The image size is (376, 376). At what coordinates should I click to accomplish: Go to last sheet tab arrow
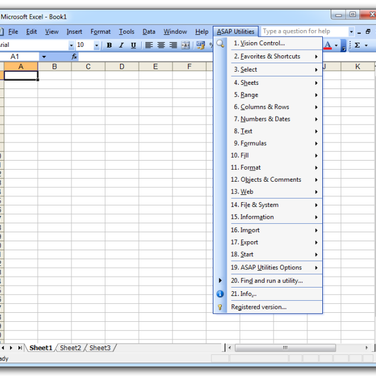tap(20, 348)
